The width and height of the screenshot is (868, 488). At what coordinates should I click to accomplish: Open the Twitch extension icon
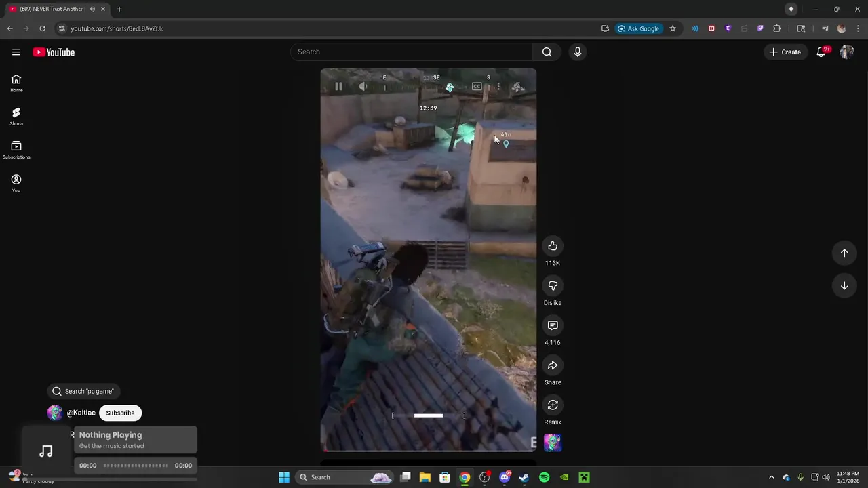pos(760,28)
